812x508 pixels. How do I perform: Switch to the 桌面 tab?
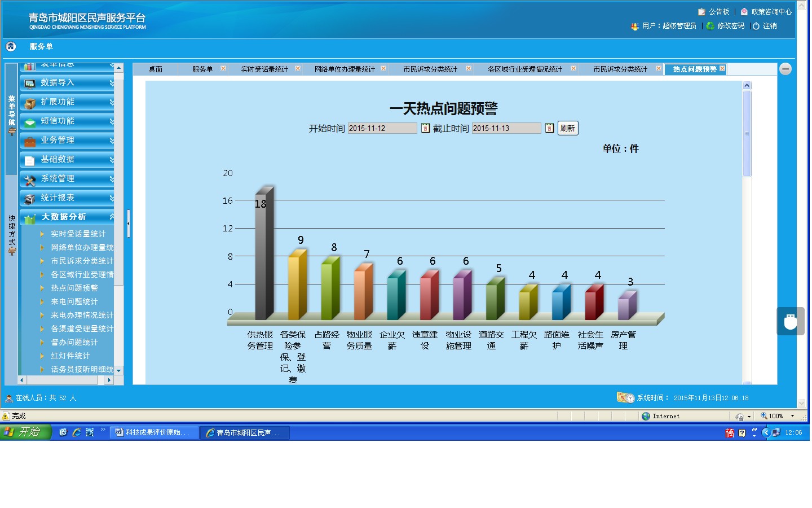pos(155,69)
